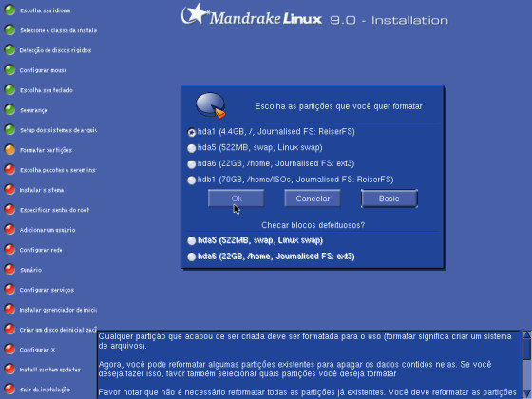
Task: Confirm with the Ok button
Action: (237, 199)
